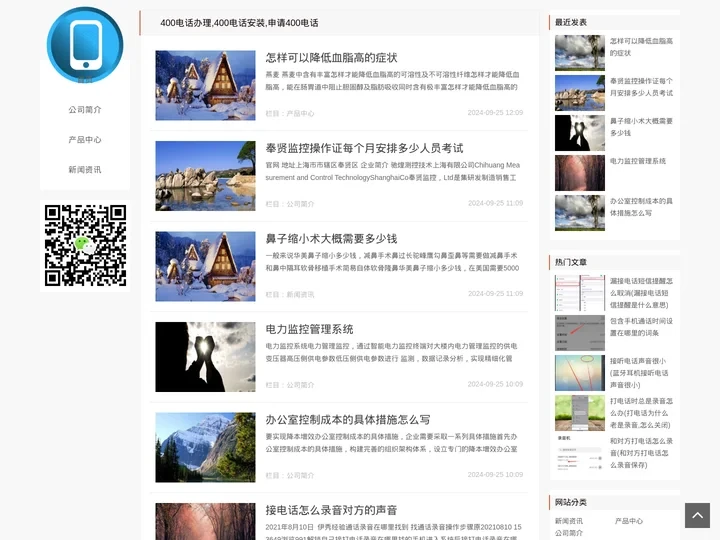Image resolution: width=720 pixels, height=540 pixels.
Task: Open recent post 办公室控制成本 in right sidebar
Action: [x=641, y=207]
